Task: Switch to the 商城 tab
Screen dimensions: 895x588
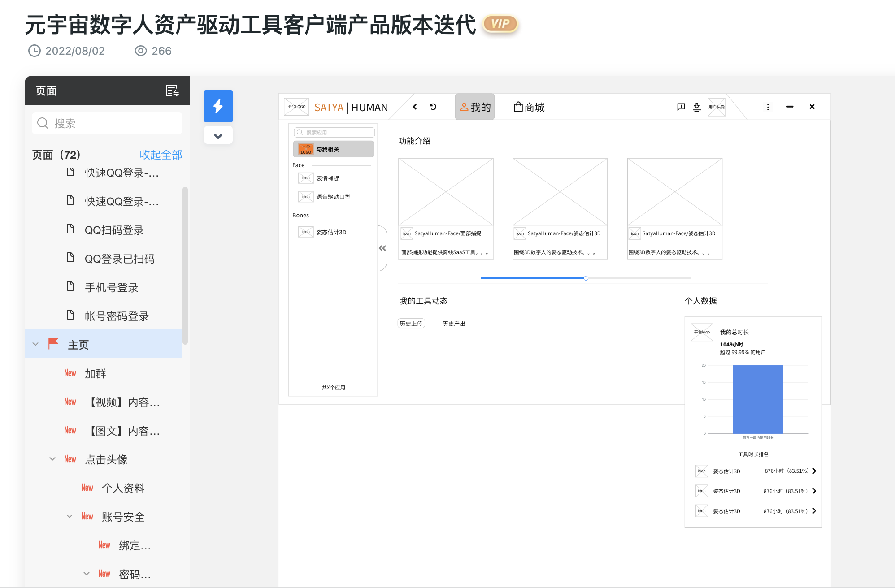Action: click(x=529, y=107)
